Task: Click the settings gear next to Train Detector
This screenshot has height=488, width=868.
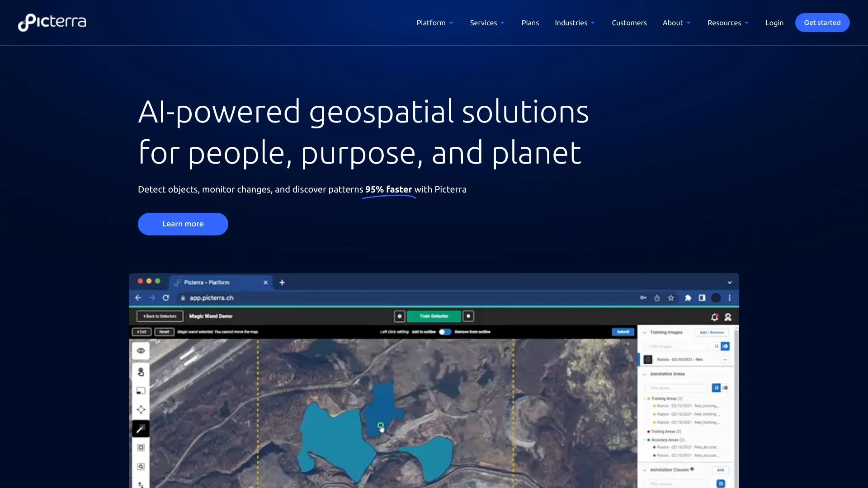Action: click(x=400, y=316)
